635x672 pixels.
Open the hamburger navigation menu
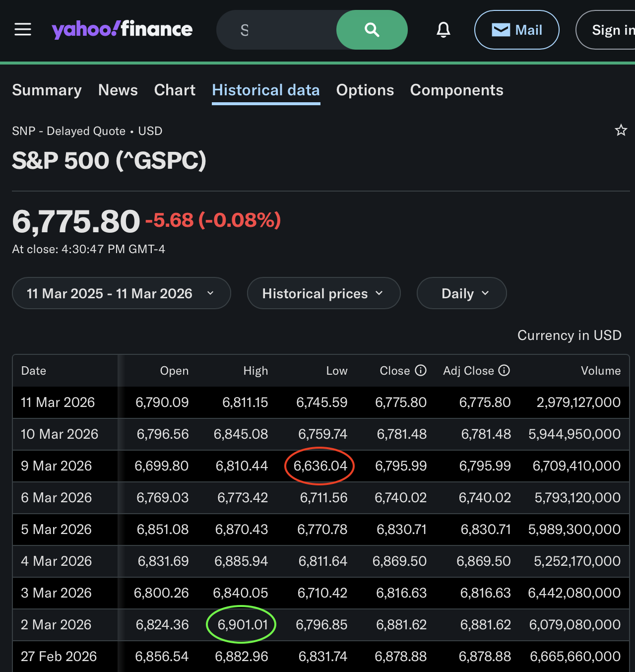point(23,30)
